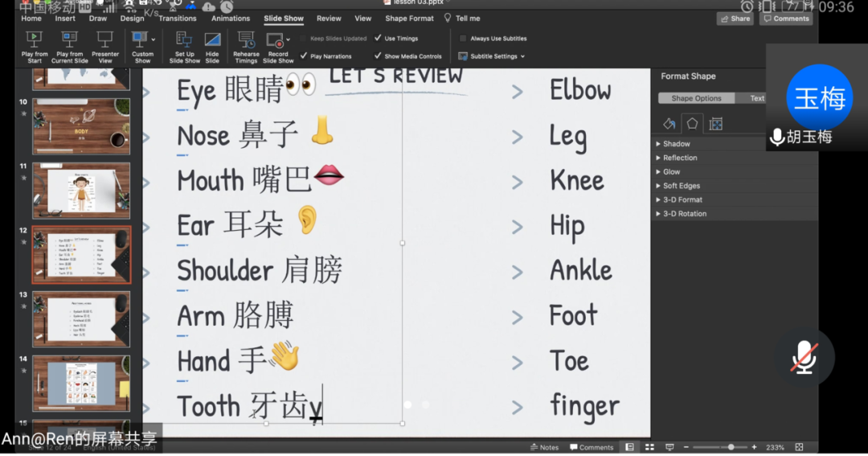Click zoom out minus button

[686, 447]
